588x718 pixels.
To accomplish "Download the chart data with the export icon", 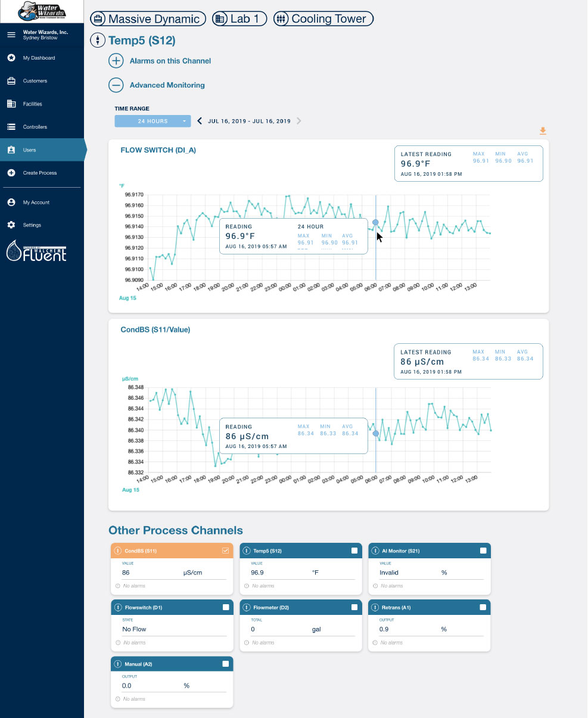I will coord(542,130).
